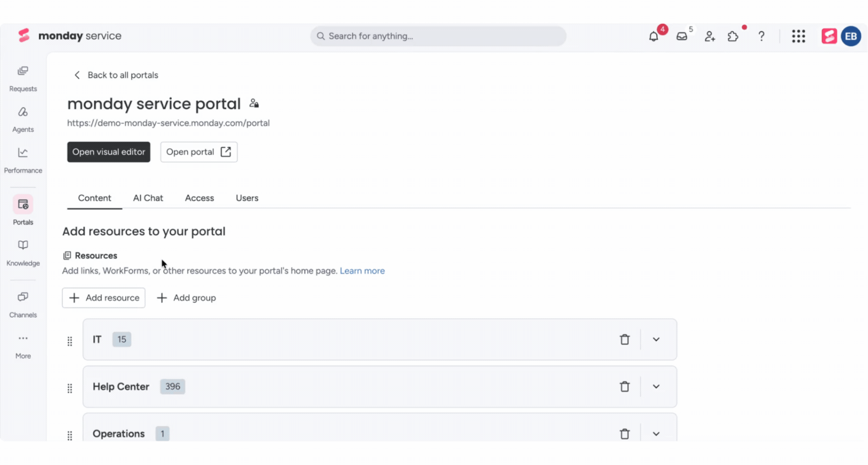Click the IT group name
868x465 pixels.
point(97,339)
